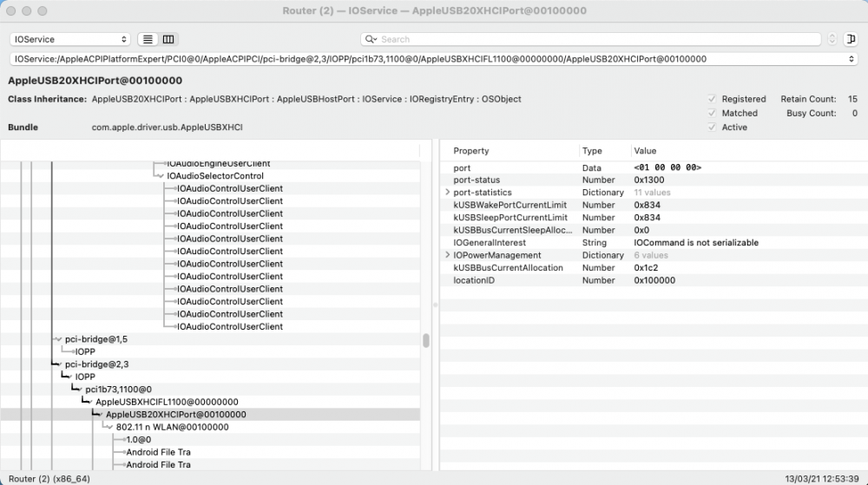Click the search magnifier icon
Image resolution: width=868 pixels, height=485 pixels.
tap(371, 39)
